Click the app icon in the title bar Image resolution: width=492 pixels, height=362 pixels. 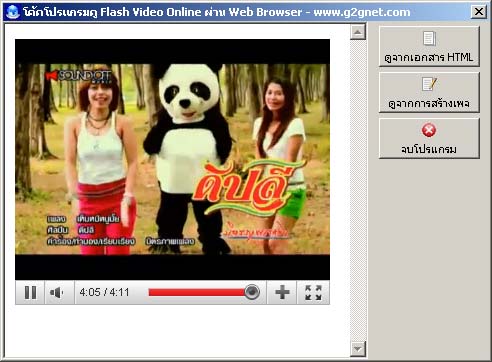(13, 12)
